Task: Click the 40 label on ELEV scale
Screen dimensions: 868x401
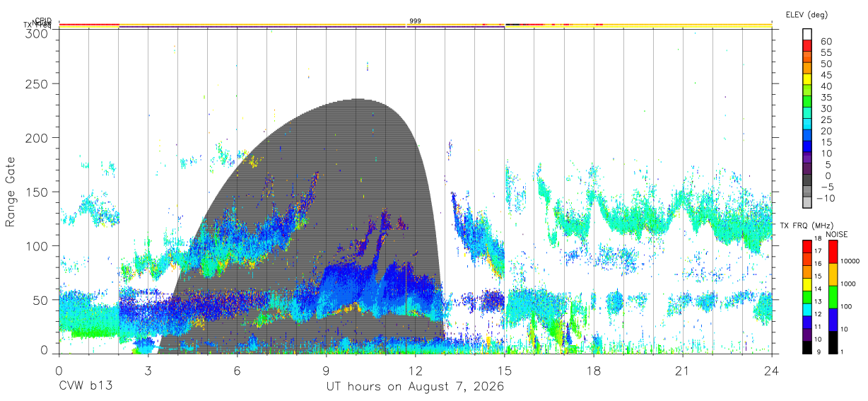Action: (826, 86)
